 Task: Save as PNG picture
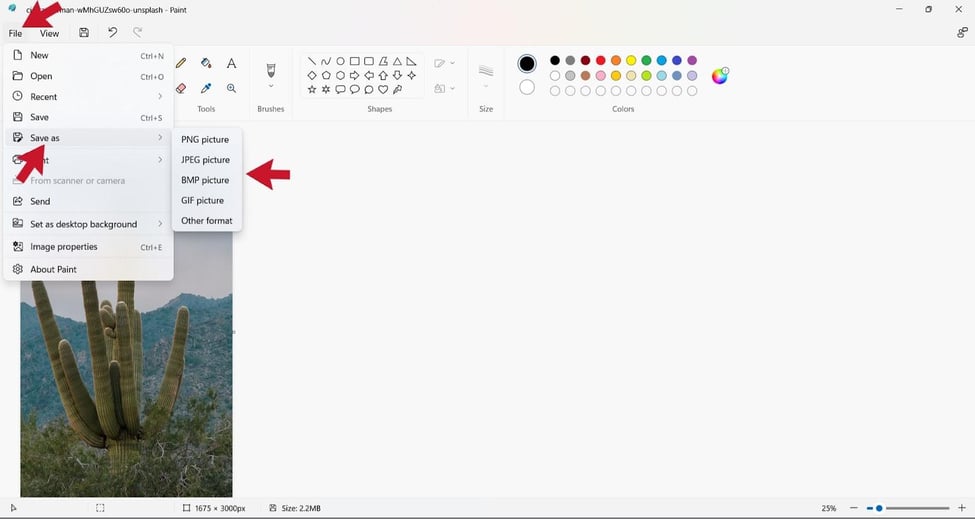point(206,139)
